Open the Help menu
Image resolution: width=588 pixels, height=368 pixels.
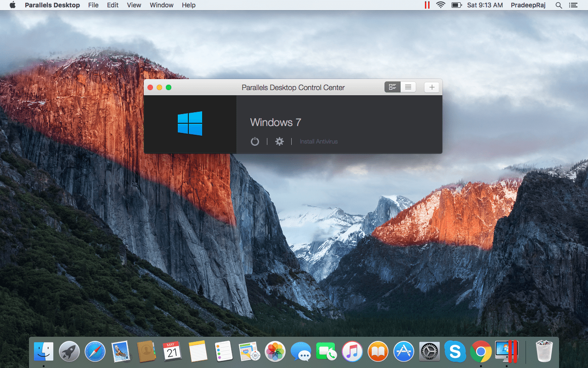189,5
